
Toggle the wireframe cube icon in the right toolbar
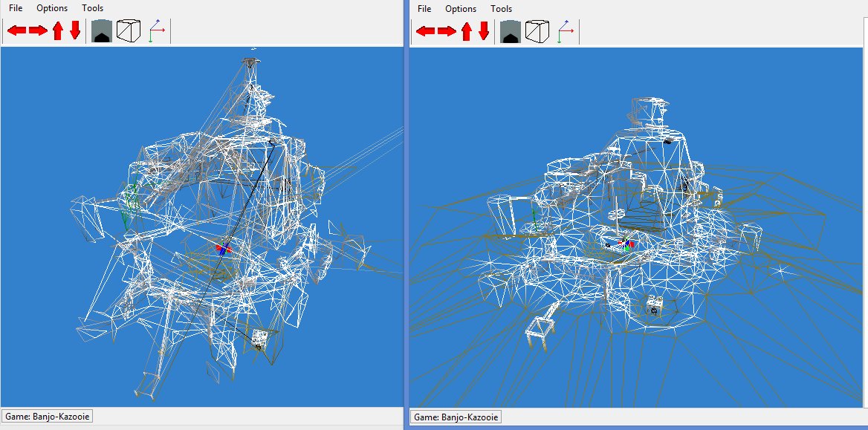pos(537,31)
